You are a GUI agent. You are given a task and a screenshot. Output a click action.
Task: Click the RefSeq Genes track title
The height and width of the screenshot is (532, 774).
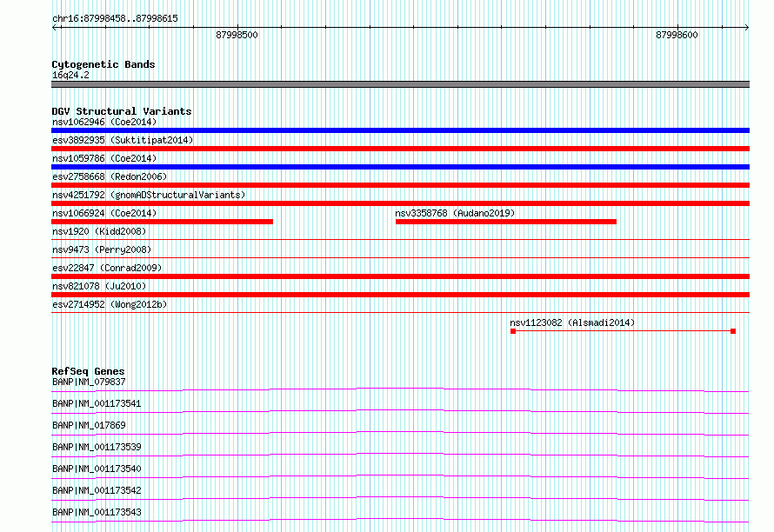coord(88,371)
